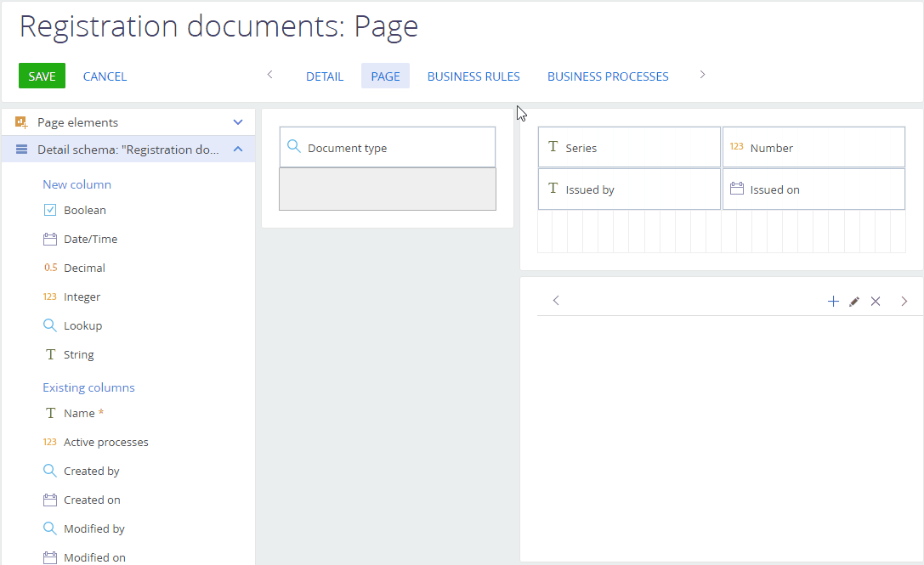
Task: Click the Integer label text
Action: pyautogui.click(x=82, y=297)
